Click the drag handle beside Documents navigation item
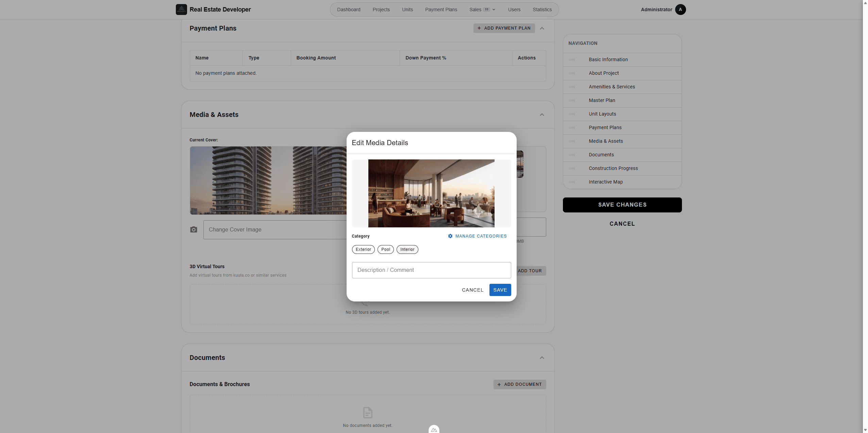The height and width of the screenshot is (433, 868). point(572,155)
